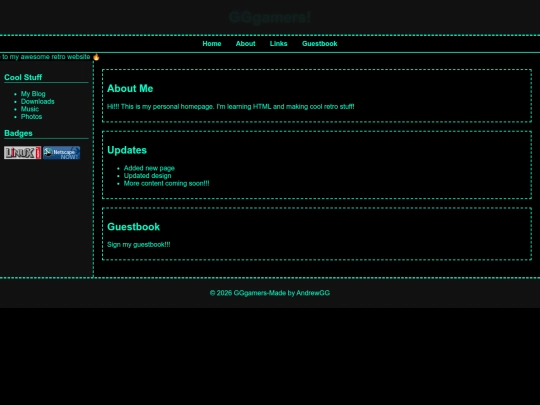Visit the My Blog sidebar link
The height and width of the screenshot is (405, 540).
[x=33, y=94]
